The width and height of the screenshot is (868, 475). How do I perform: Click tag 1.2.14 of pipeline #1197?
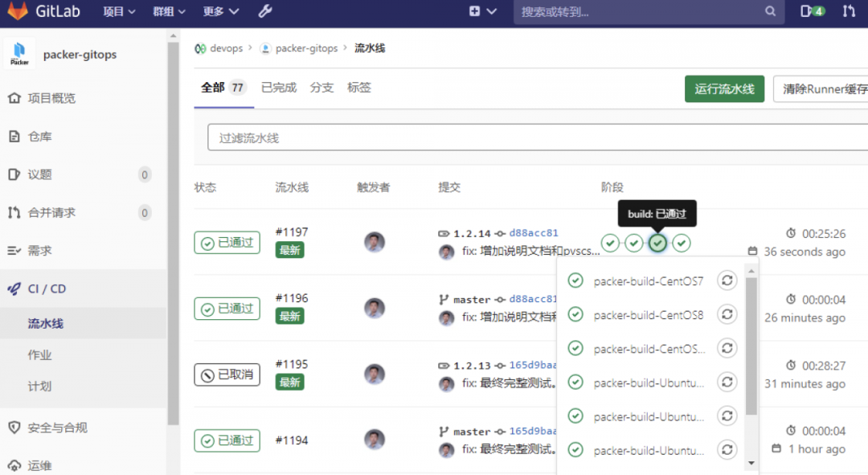[x=472, y=233]
